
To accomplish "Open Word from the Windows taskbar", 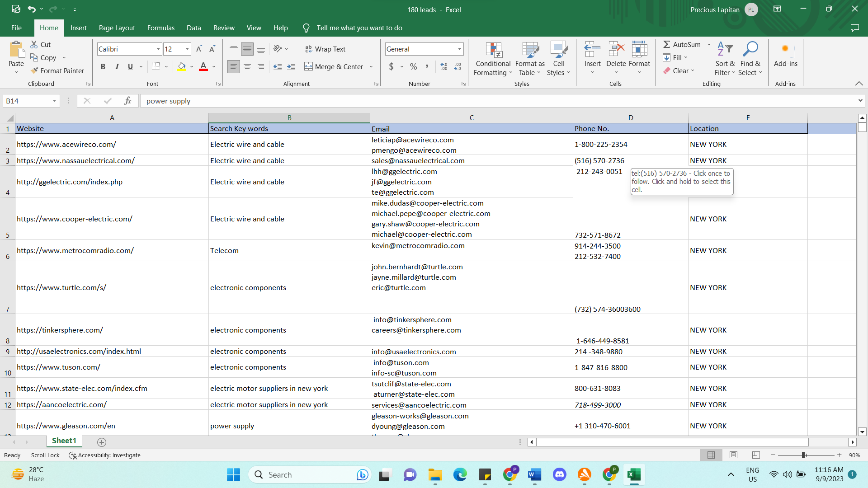I will pos(534,474).
